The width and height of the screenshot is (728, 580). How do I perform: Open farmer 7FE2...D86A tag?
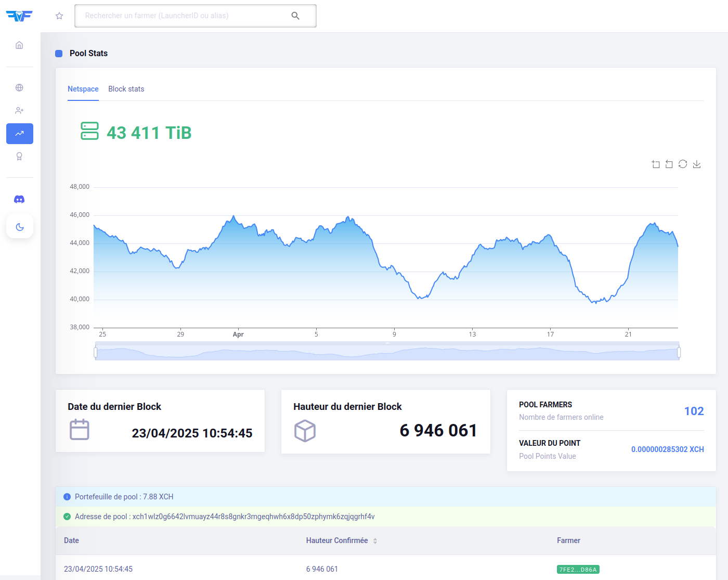(x=578, y=570)
